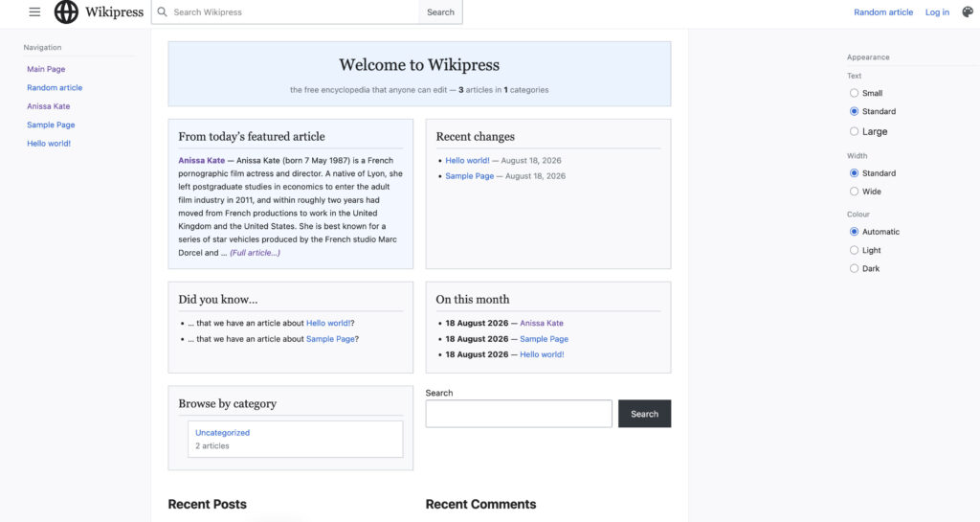Image resolution: width=980 pixels, height=522 pixels.
Task: Open Anissa Kate in the navigation sidebar
Action: 48,106
